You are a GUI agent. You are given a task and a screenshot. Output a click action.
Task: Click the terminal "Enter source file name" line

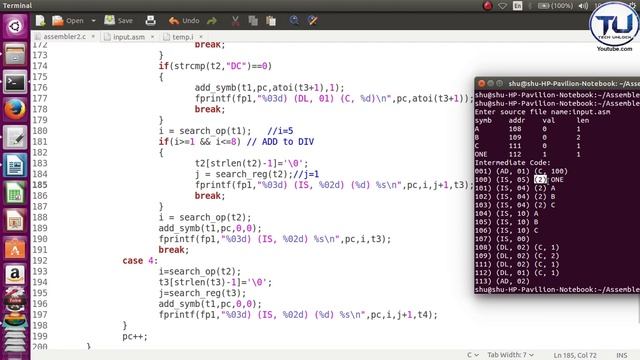[542, 112]
